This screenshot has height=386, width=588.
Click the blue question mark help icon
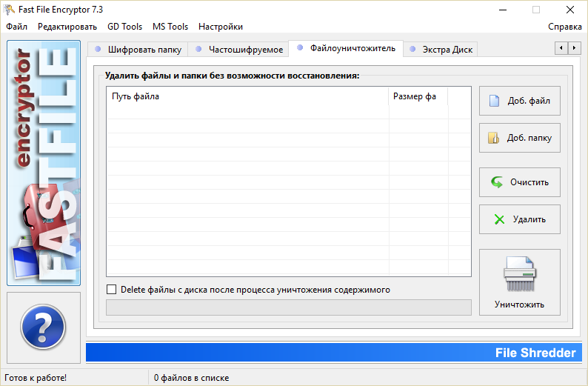43,327
